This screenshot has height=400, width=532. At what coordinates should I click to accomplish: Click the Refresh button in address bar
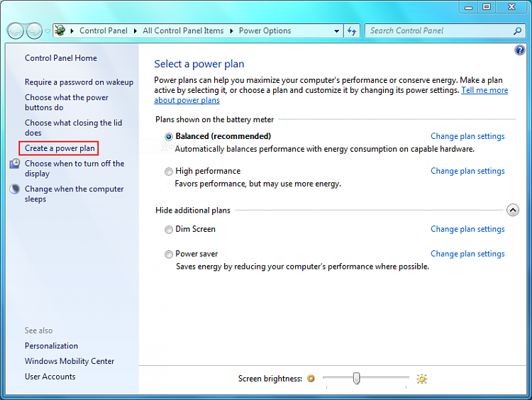(x=352, y=31)
